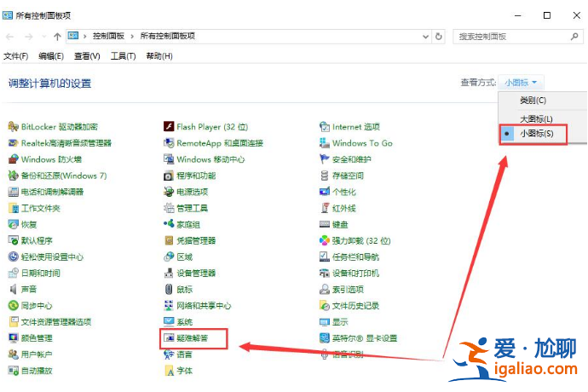Go up one folder level

[57, 37]
